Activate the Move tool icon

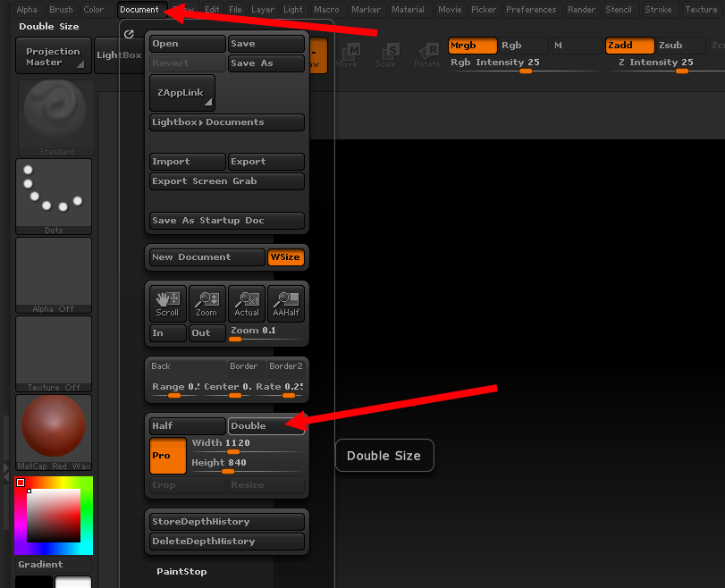point(347,55)
